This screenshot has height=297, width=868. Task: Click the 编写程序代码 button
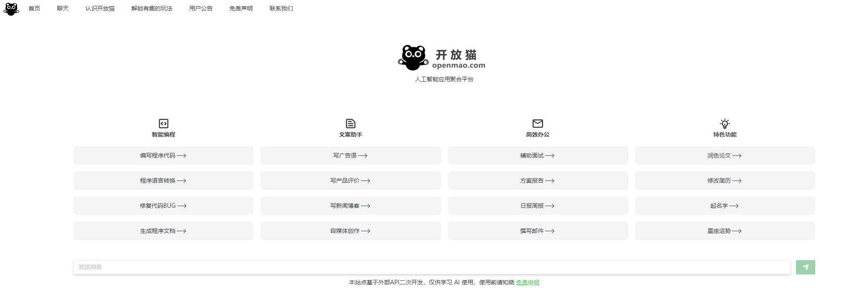(163, 155)
